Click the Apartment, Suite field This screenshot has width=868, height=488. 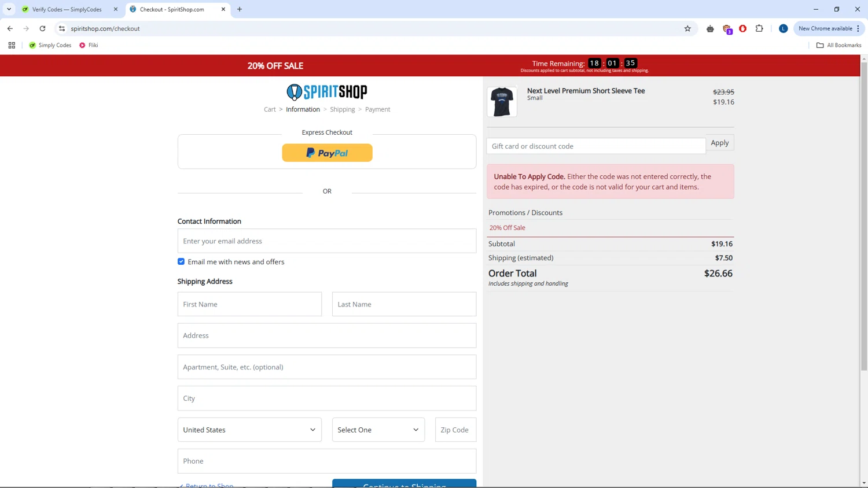click(327, 367)
